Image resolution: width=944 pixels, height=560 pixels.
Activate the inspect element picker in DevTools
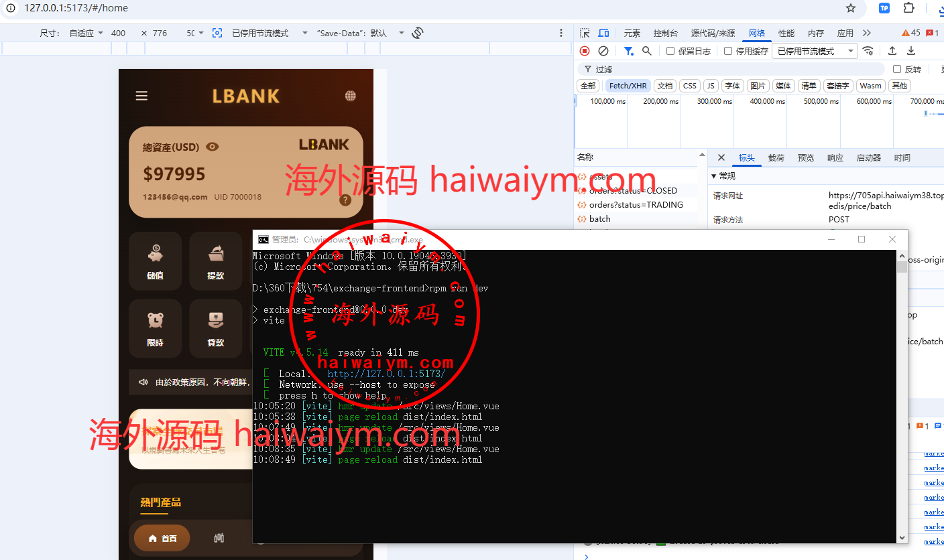[585, 33]
